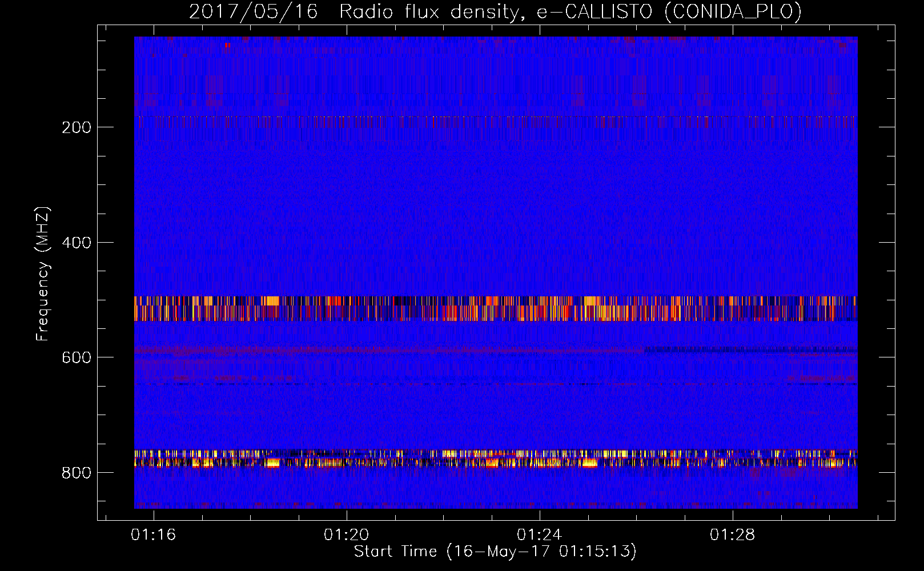Click the 01:20 time tick label
This screenshot has height=571, width=924.
pyautogui.click(x=346, y=535)
